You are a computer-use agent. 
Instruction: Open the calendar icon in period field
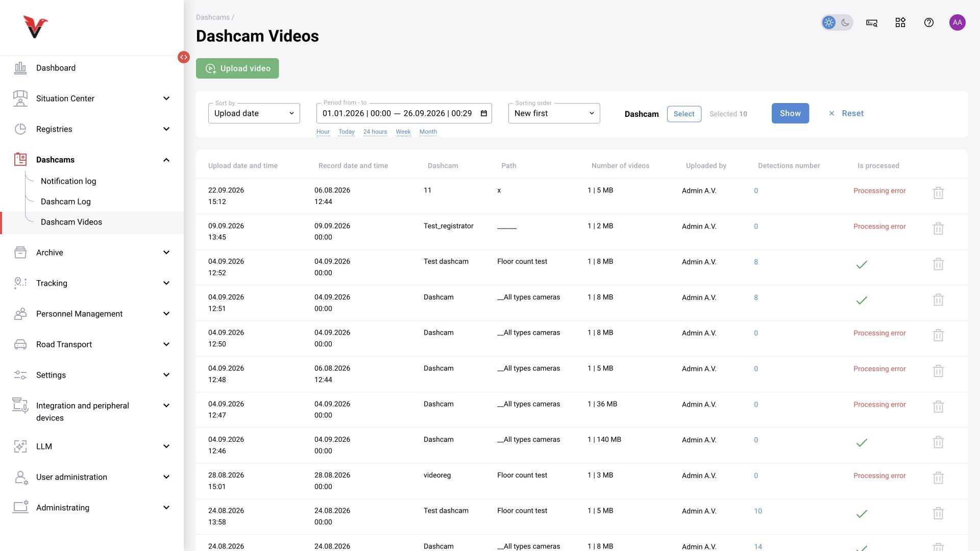point(484,113)
